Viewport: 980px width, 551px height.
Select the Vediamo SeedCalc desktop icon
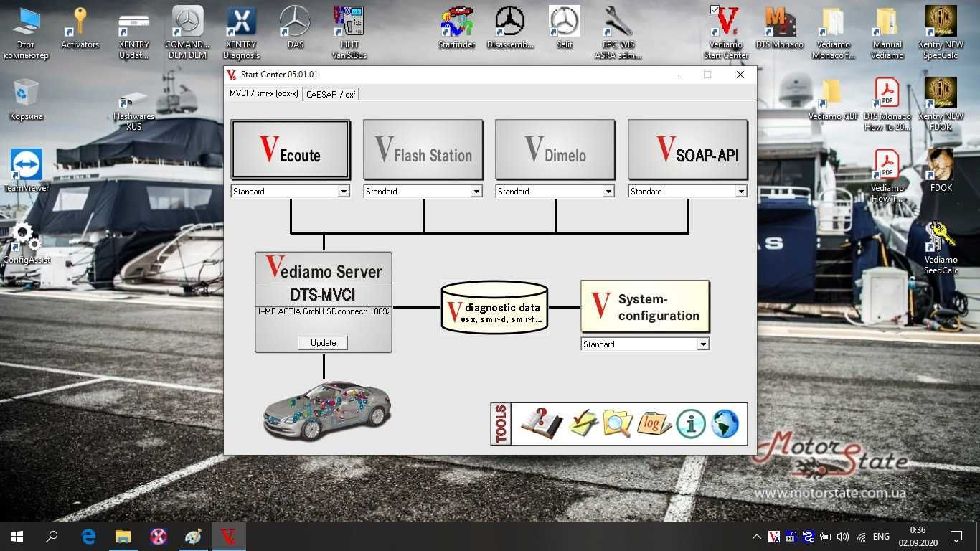pos(941,248)
